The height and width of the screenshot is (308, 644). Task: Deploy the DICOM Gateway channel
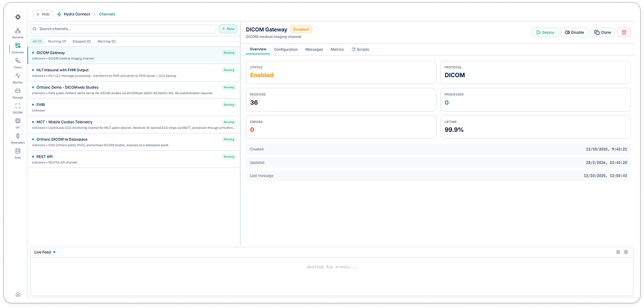(545, 33)
